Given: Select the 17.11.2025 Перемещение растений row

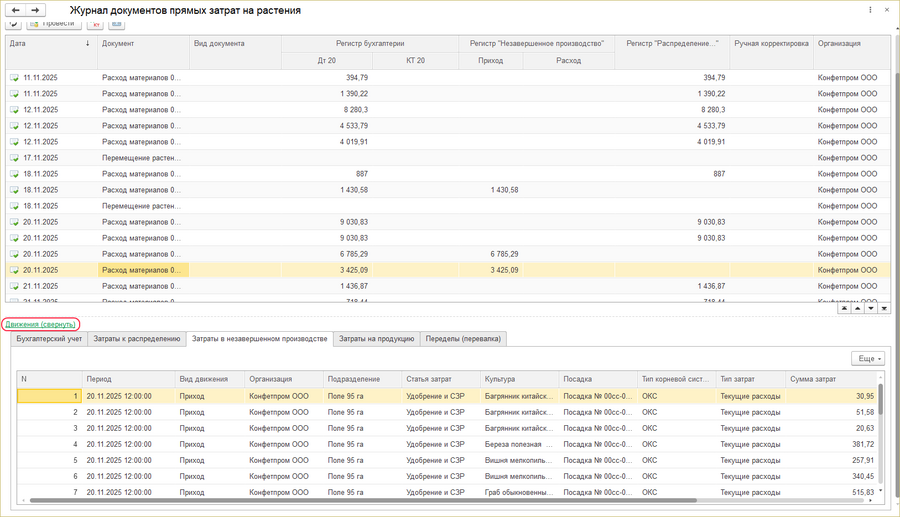Looking at the screenshot, I should click(140, 157).
